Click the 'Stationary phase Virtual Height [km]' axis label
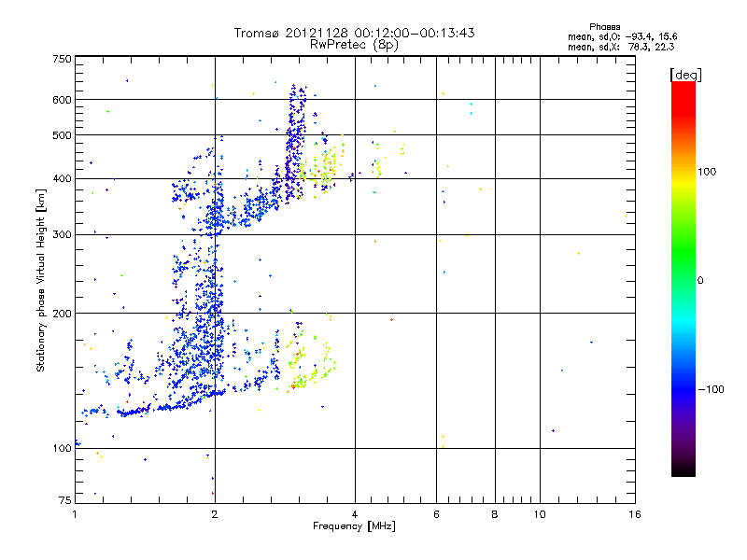Viewport: 747px width, 560px height. (x=41, y=281)
